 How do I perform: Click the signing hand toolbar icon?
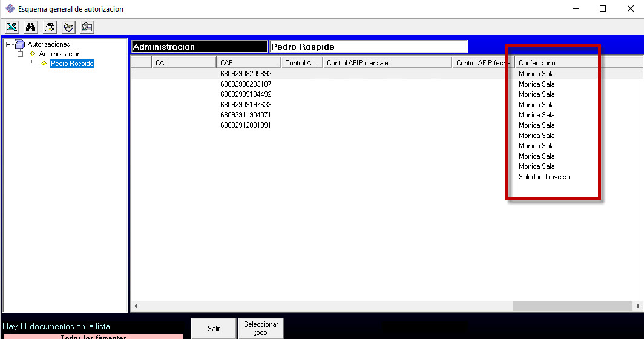click(x=68, y=27)
